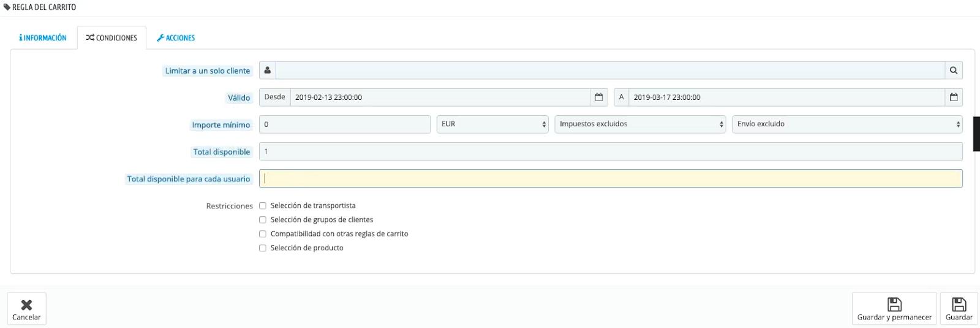Click the customer search magnifier icon

954,71
